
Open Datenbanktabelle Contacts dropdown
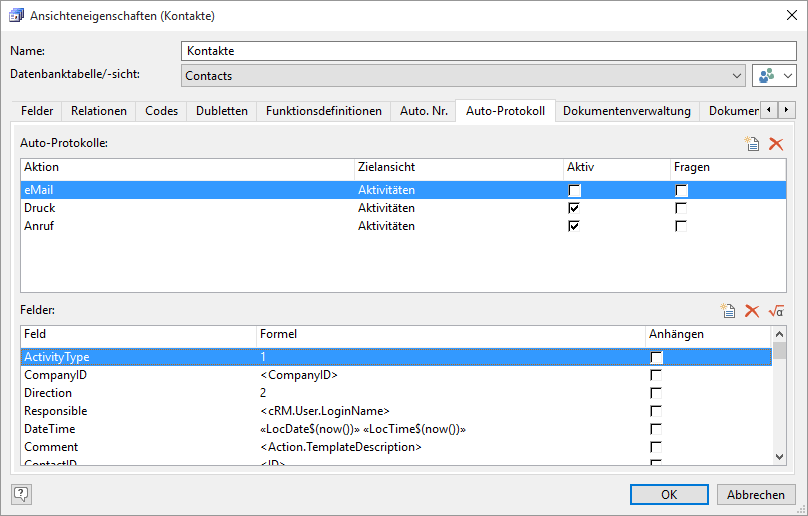click(737, 76)
